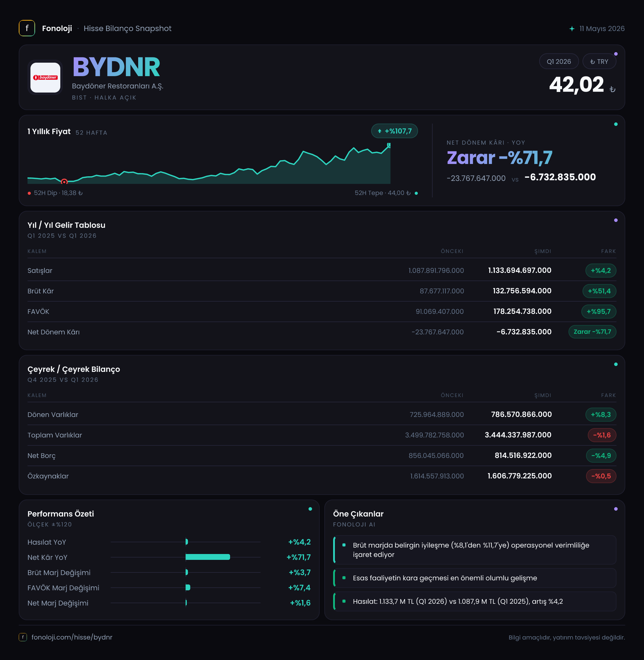Viewport: 644px width, 660px height.
Task: Click the red 52-week low chart marker
Action: pos(64,182)
